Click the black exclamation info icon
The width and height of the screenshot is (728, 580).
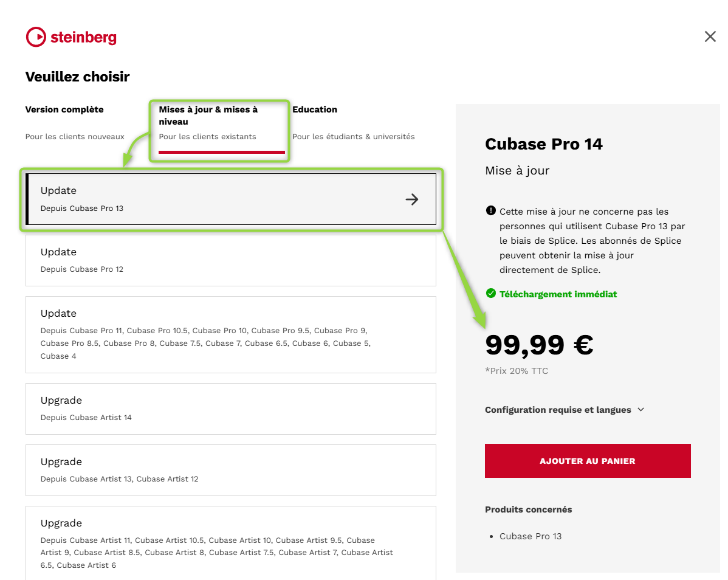[x=491, y=211]
